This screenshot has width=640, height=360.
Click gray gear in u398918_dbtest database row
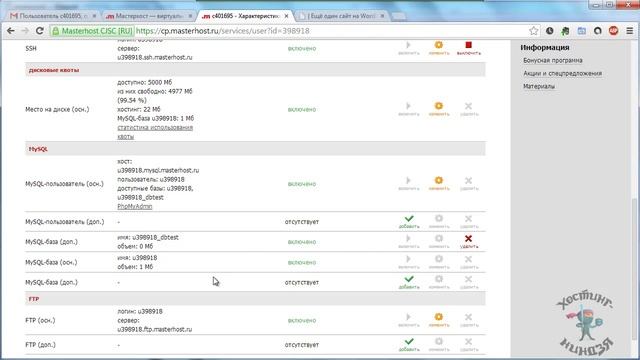pos(438,238)
